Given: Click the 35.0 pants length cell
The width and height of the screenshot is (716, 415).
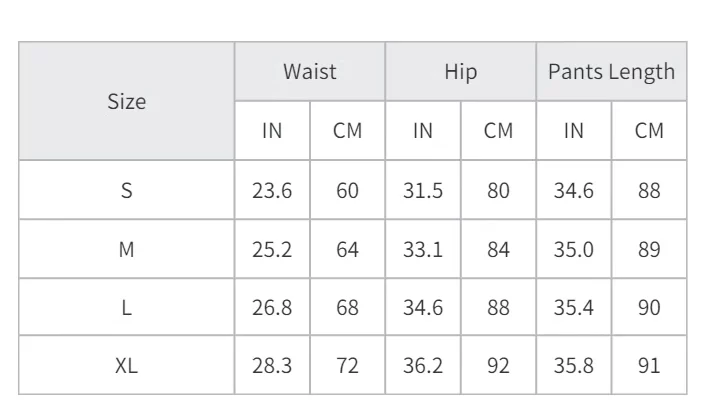Looking at the screenshot, I should (x=574, y=249).
